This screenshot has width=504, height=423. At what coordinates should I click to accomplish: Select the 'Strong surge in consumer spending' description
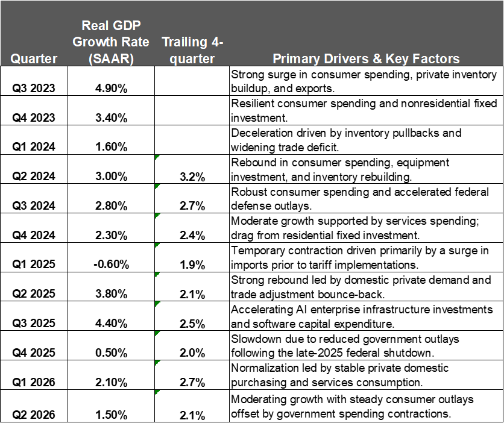(x=366, y=81)
